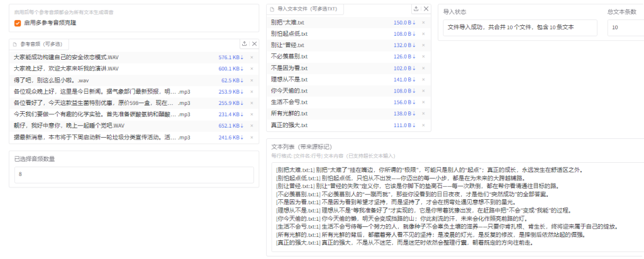Click the 总文本条数 number field
The image size is (644, 259).
point(625,28)
